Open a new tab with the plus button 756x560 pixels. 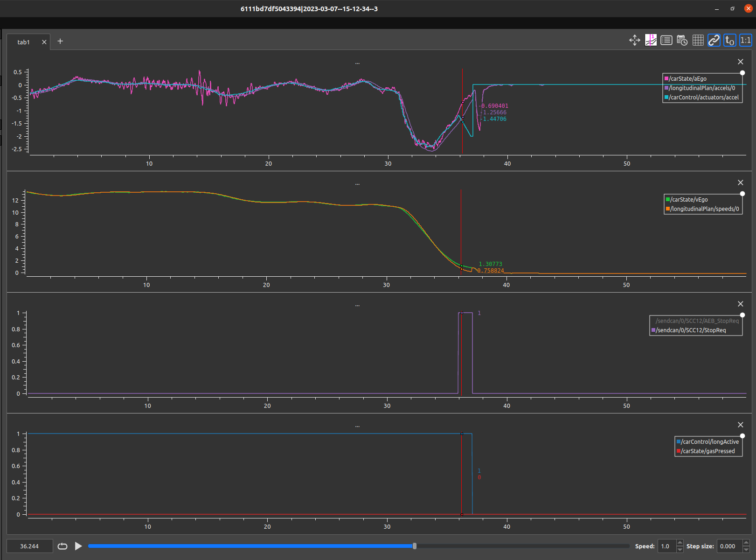pos(60,41)
